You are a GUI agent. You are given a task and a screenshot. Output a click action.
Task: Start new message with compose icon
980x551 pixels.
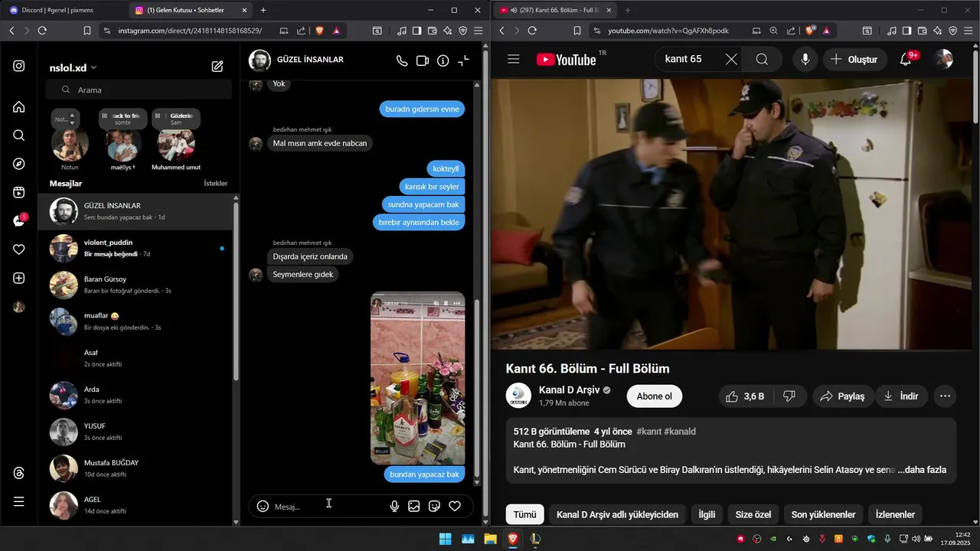[217, 67]
